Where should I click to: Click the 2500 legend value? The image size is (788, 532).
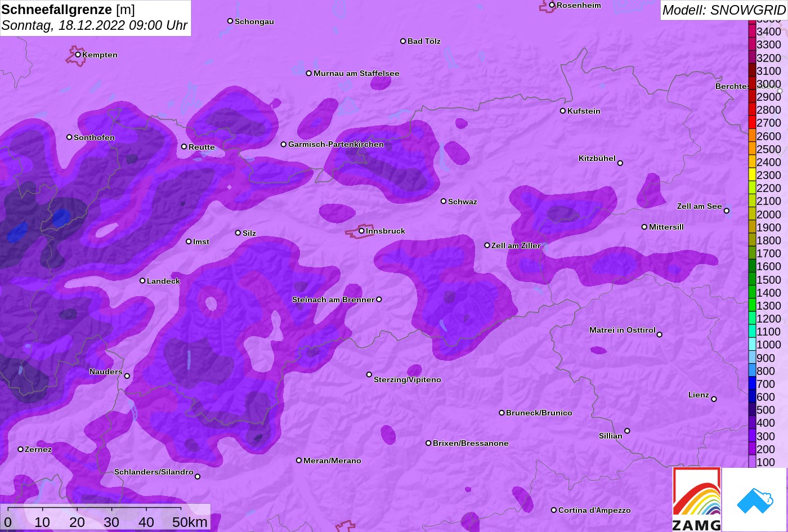[x=769, y=149]
